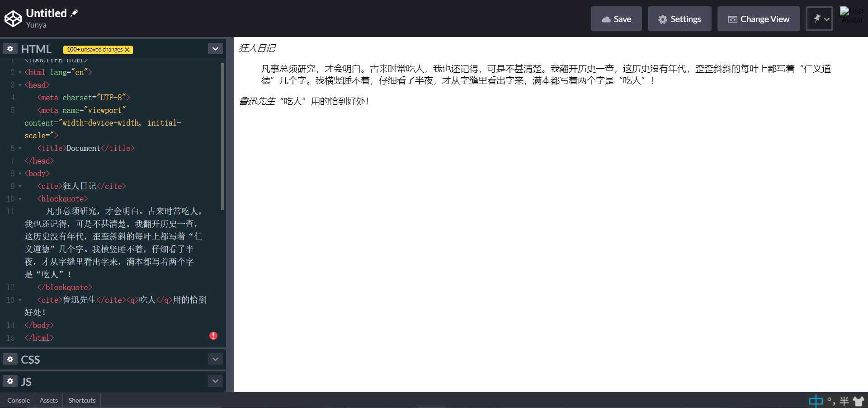Viewport: 868px width, 408px height.
Task: Click the closing blockquote tag line
Action: click(65, 287)
